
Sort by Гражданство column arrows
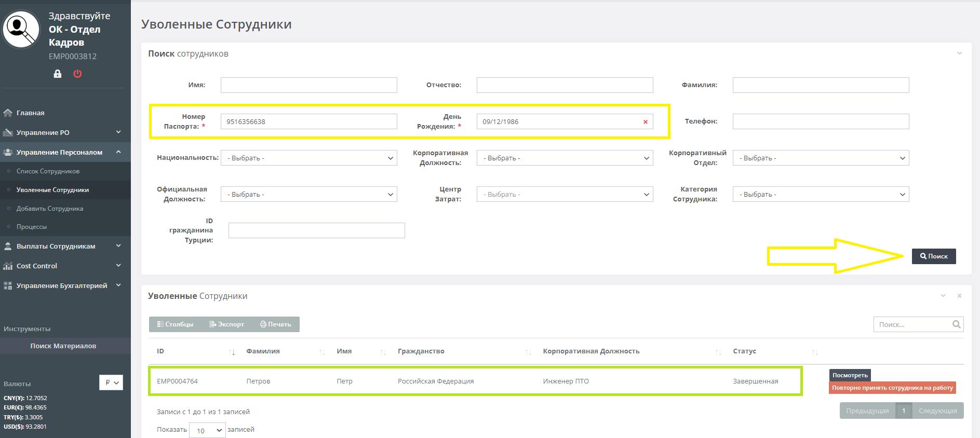pos(528,352)
